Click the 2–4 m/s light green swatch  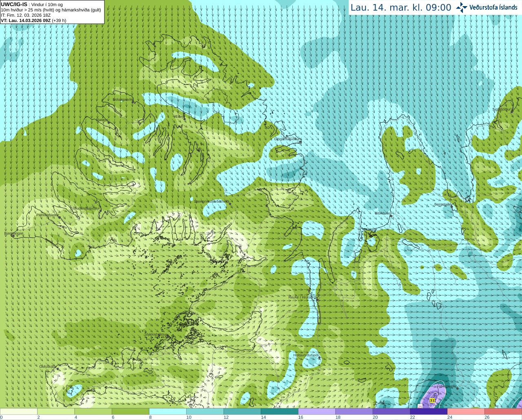pyautogui.click(x=56, y=411)
